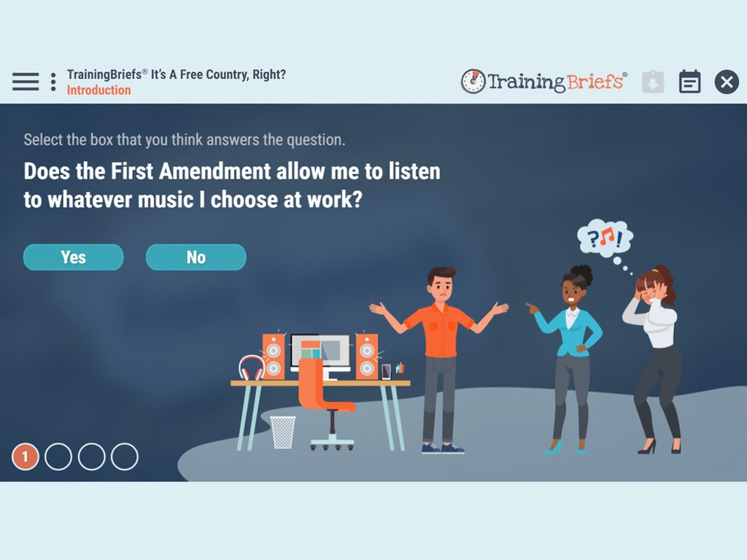The height and width of the screenshot is (560, 747).
Task: Open the hamburger menu icon
Action: (x=26, y=82)
